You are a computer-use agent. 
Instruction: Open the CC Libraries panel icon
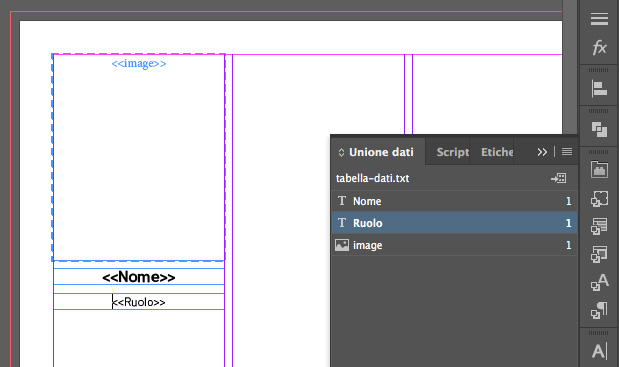(599, 170)
